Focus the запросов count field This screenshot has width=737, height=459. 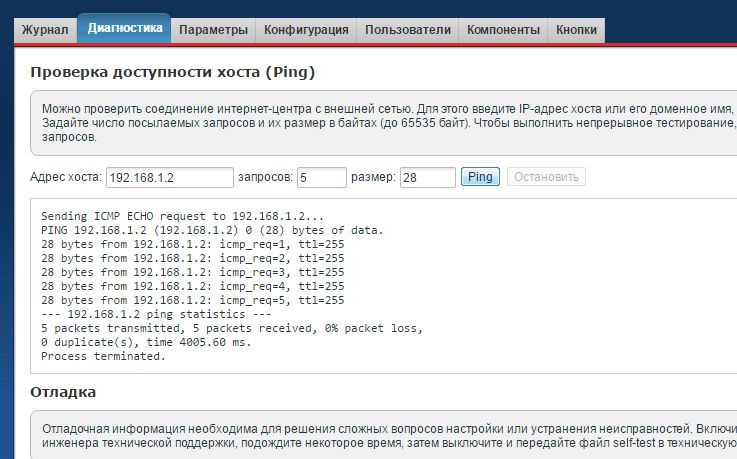[x=321, y=178]
